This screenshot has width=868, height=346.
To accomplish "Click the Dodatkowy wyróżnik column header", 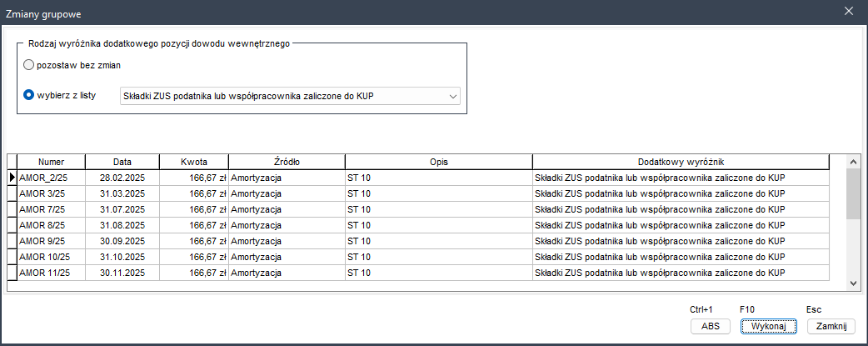I will tap(681, 162).
